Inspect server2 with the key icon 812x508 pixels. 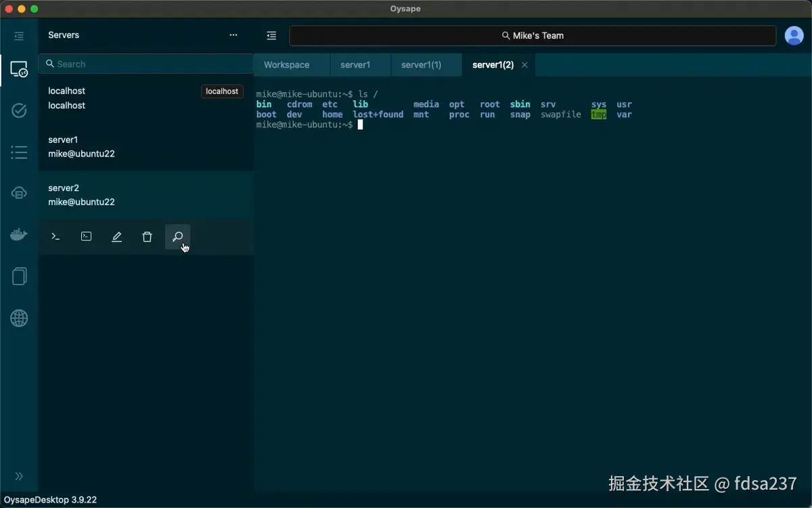click(177, 236)
